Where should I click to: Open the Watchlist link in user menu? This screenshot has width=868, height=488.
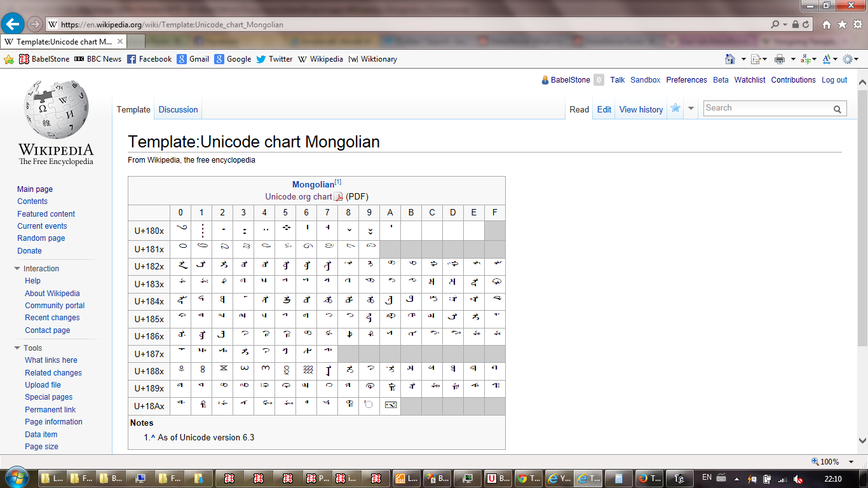(x=750, y=80)
